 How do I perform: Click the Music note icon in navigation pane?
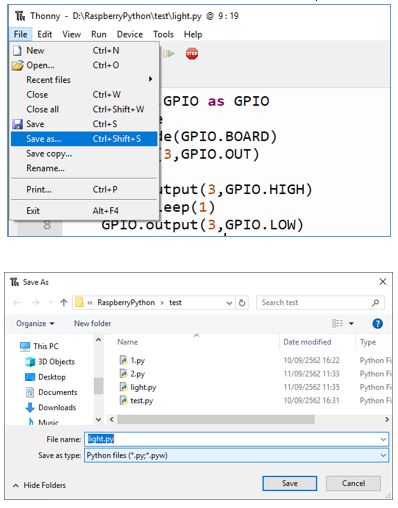(31, 422)
